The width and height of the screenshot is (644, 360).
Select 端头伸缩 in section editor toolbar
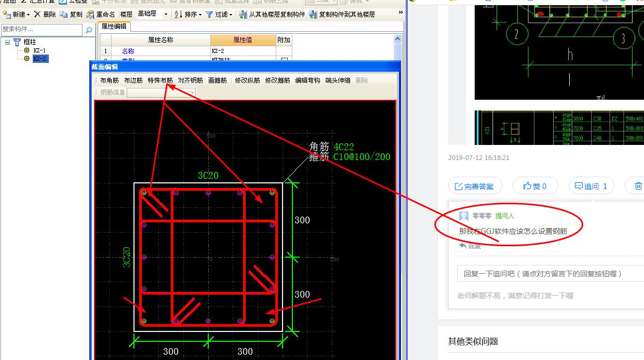pyautogui.click(x=338, y=81)
